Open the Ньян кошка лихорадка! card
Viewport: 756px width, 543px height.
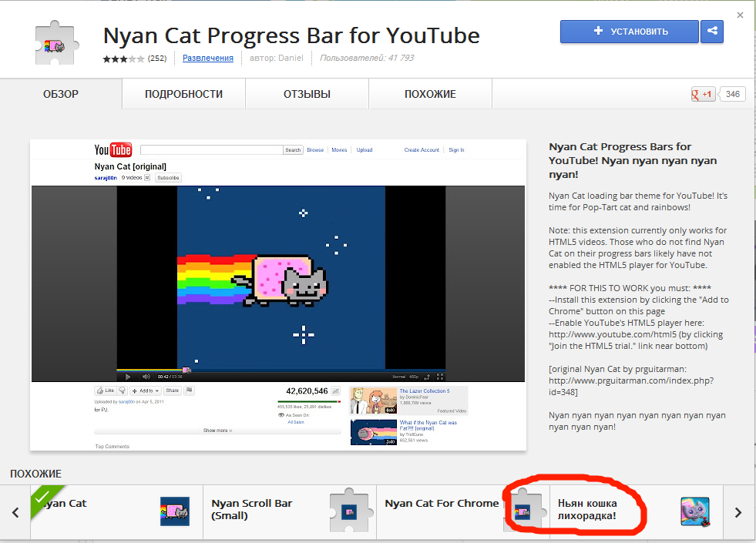coord(637,512)
